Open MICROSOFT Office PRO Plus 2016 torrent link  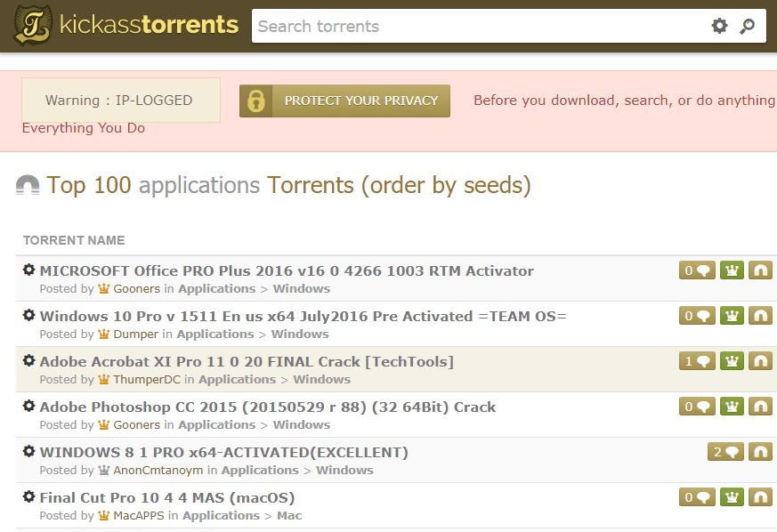pos(287,271)
